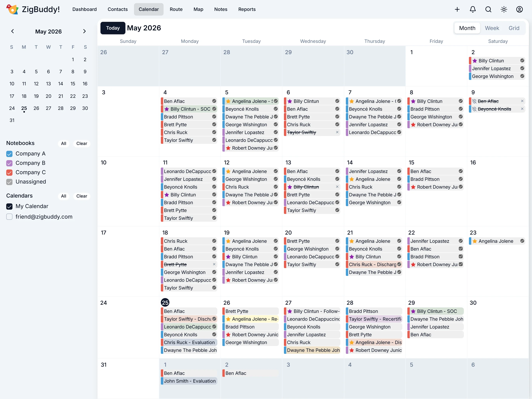Click the Today button
532x399 pixels.
[113, 28]
